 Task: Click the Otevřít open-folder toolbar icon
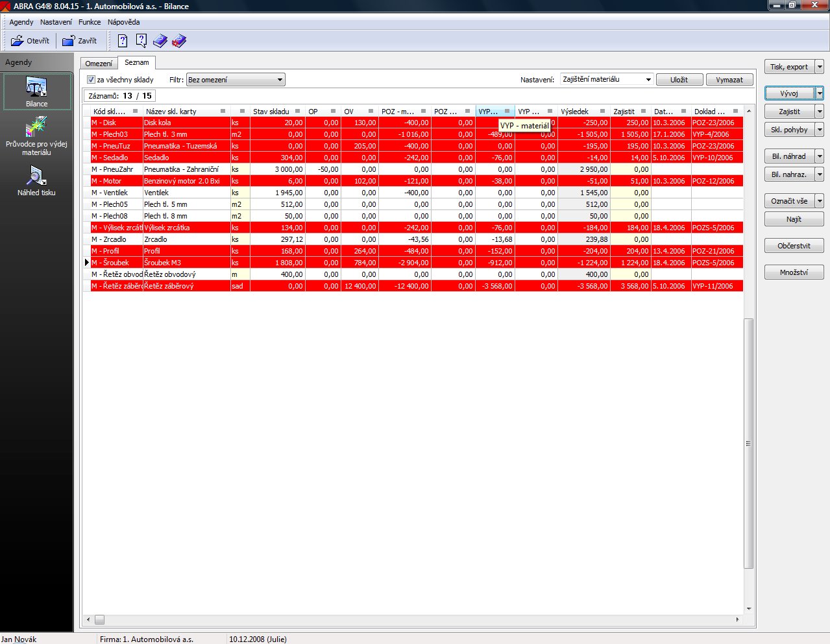pos(18,41)
